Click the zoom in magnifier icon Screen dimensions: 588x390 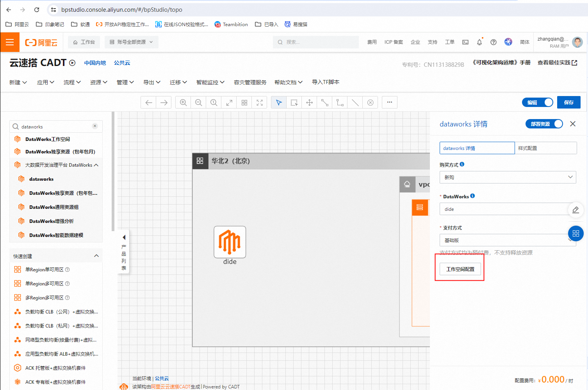(x=183, y=103)
